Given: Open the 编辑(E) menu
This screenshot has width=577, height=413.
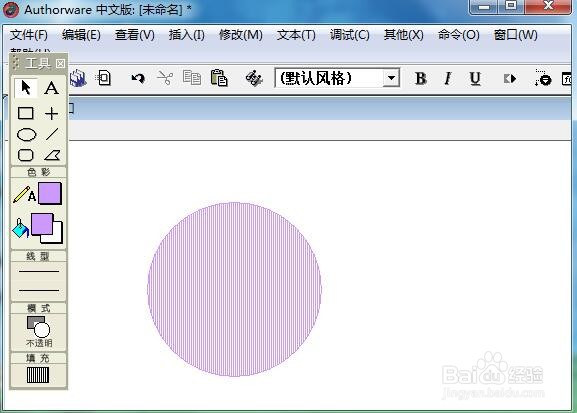Looking at the screenshot, I should 81,35.
